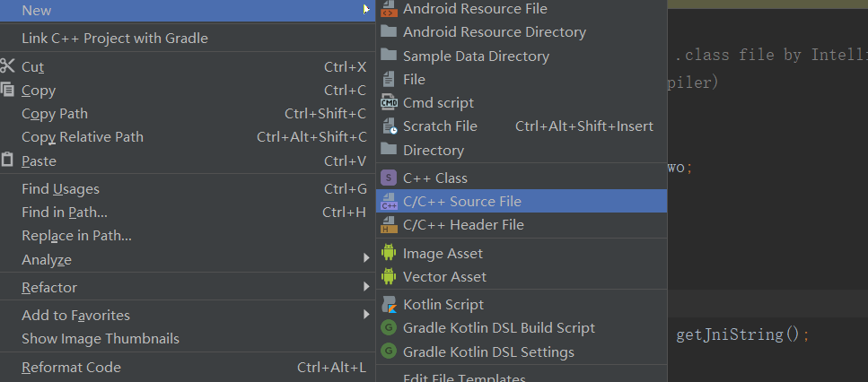Select Gradle Kotlin DSL Build Script
This screenshot has height=382, width=868.
point(522,328)
